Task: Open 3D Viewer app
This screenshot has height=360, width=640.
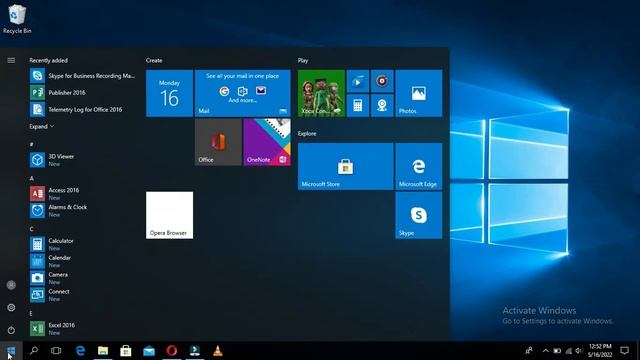Action: coord(82,160)
